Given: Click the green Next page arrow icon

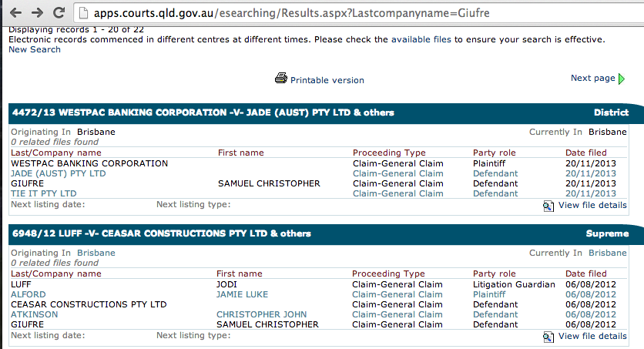Looking at the screenshot, I should [x=622, y=79].
